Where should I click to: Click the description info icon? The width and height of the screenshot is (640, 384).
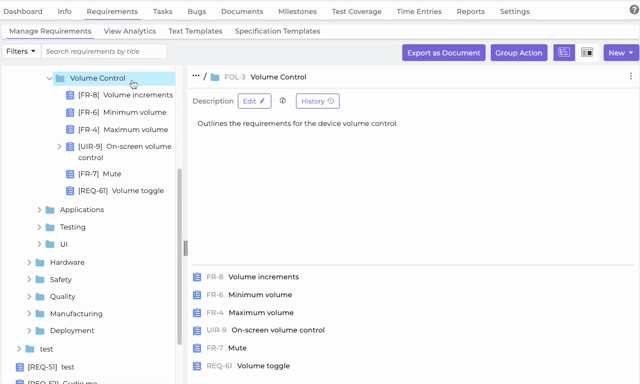(282, 101)
